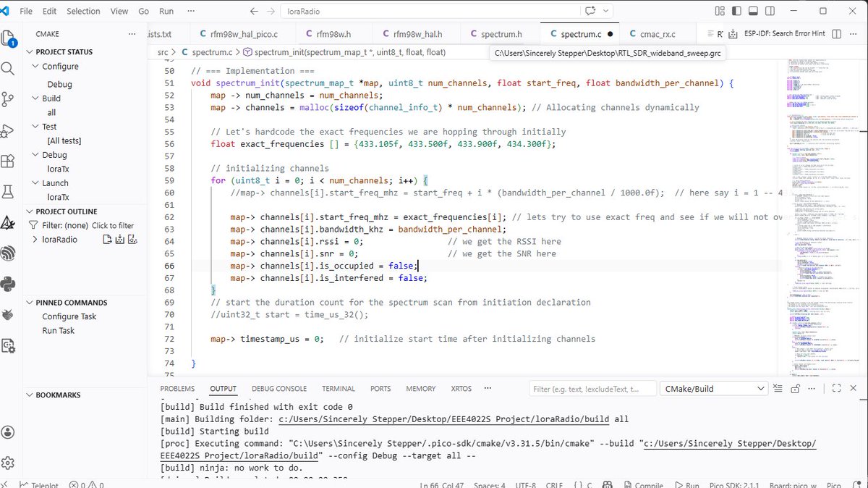Collapse the Test tree node
The image size is (868, 488).
click(36, 127)
